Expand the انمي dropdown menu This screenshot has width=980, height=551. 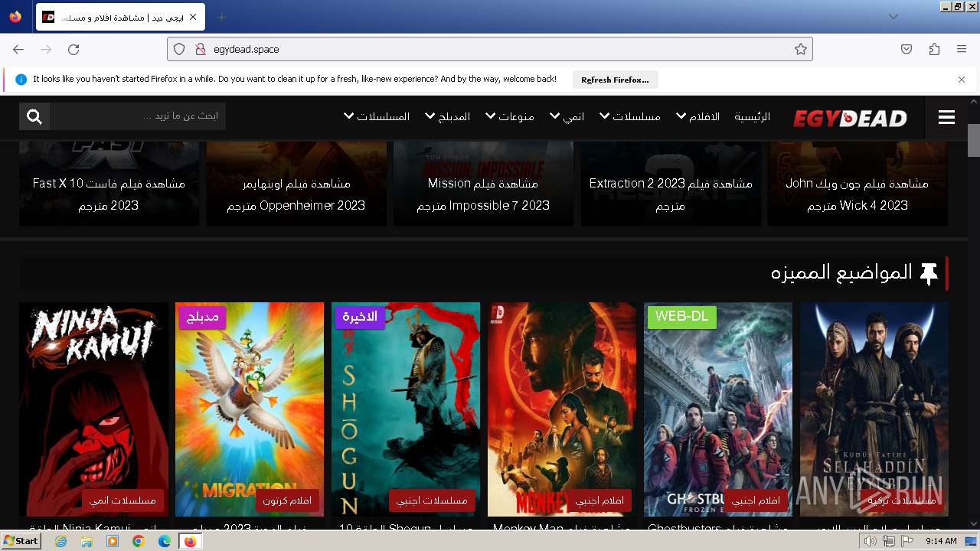point(567,116)
